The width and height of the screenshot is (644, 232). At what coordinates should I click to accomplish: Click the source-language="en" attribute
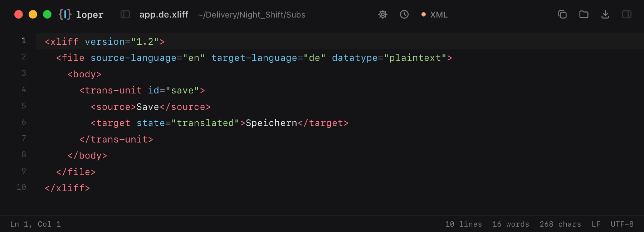click(148, 58)
